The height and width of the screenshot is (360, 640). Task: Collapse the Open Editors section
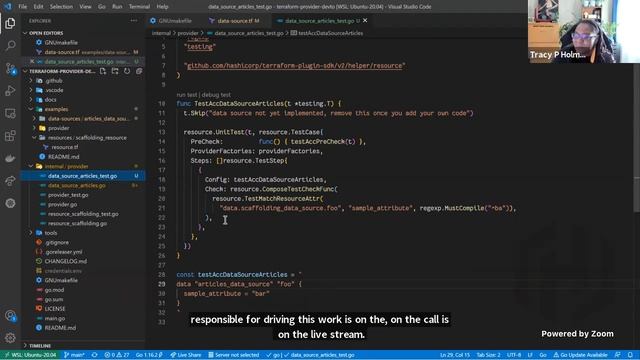pos(46,33)
